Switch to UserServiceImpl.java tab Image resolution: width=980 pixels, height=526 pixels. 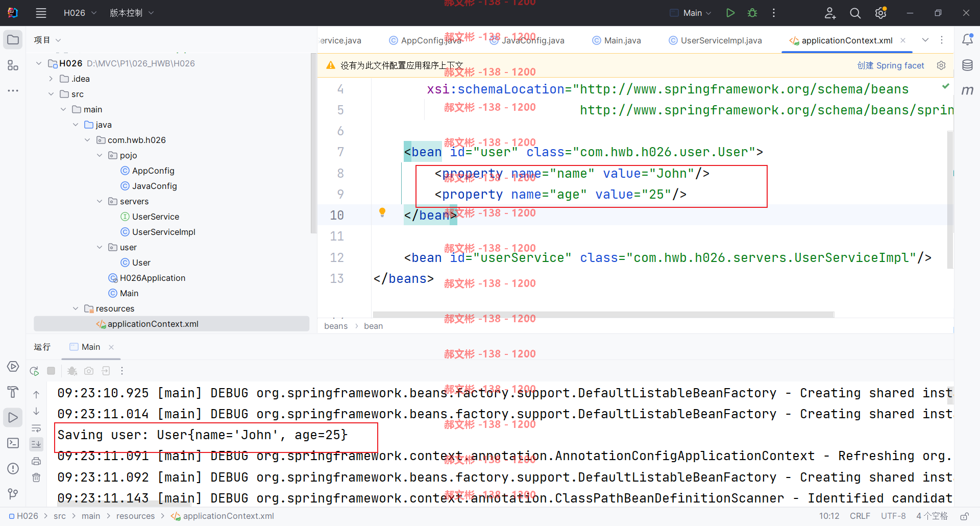tap(715, 40)
